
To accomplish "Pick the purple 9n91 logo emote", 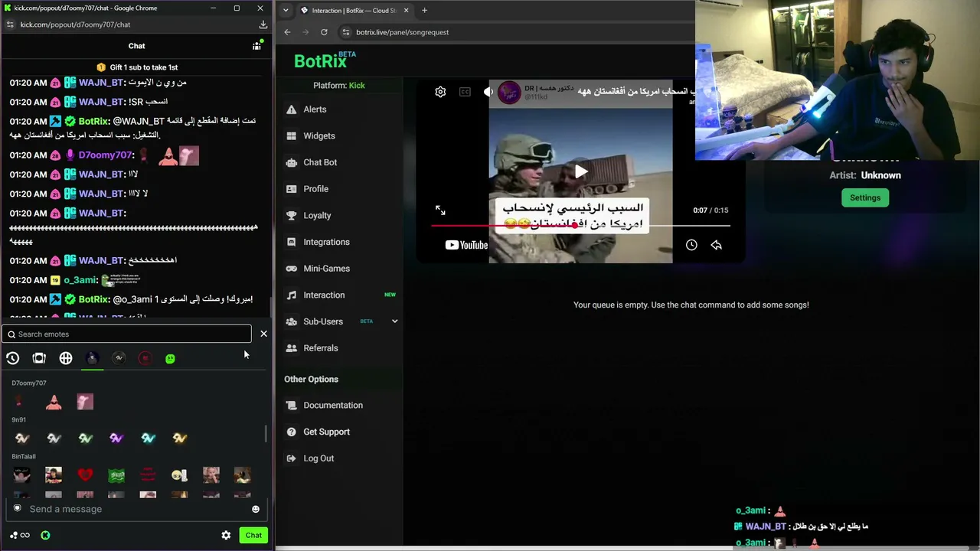I will (x=116, y=439).
